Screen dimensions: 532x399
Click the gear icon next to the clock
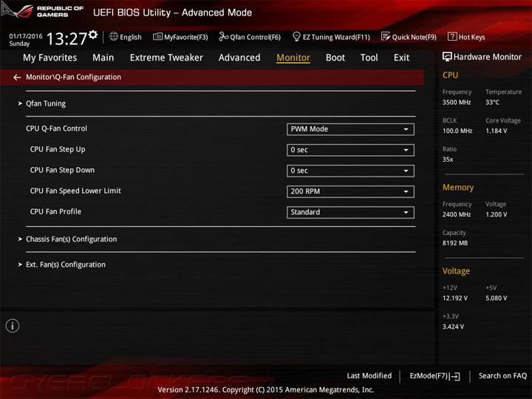93,34
